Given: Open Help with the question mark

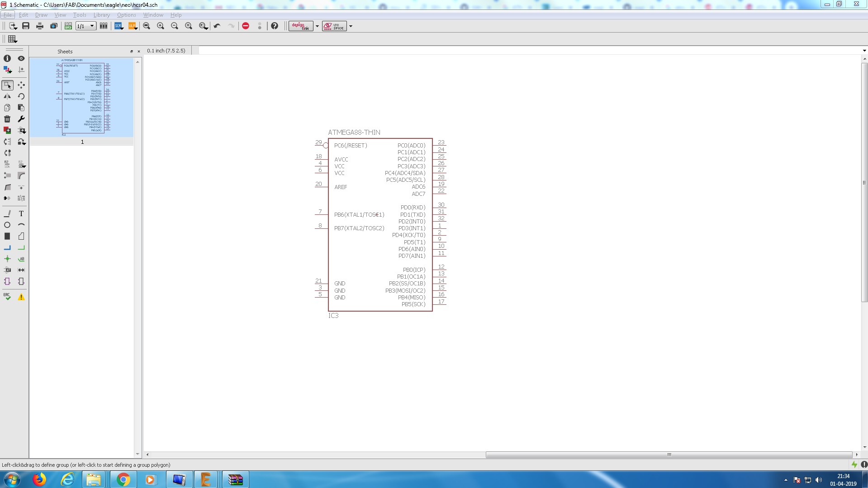Looking at the screenshot, I should (275, 26).
